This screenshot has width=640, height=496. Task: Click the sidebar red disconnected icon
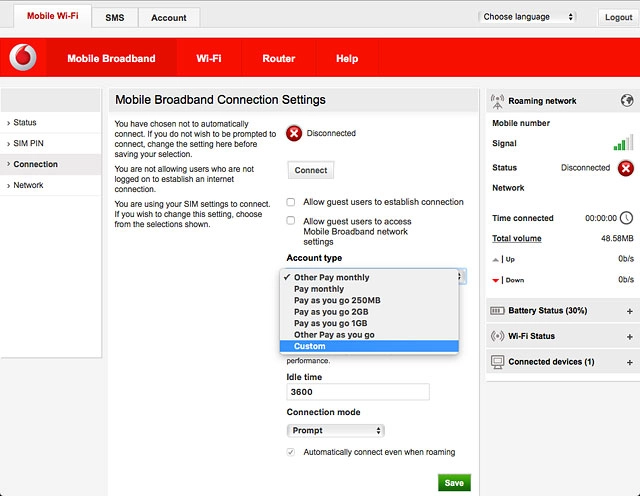coord(625,168)
